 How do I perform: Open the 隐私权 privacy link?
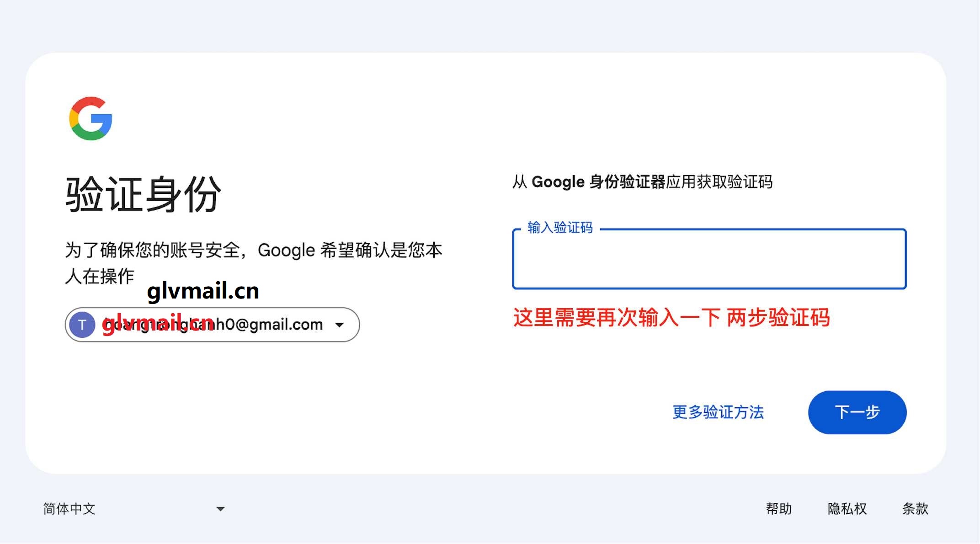[x=847, y=509]
